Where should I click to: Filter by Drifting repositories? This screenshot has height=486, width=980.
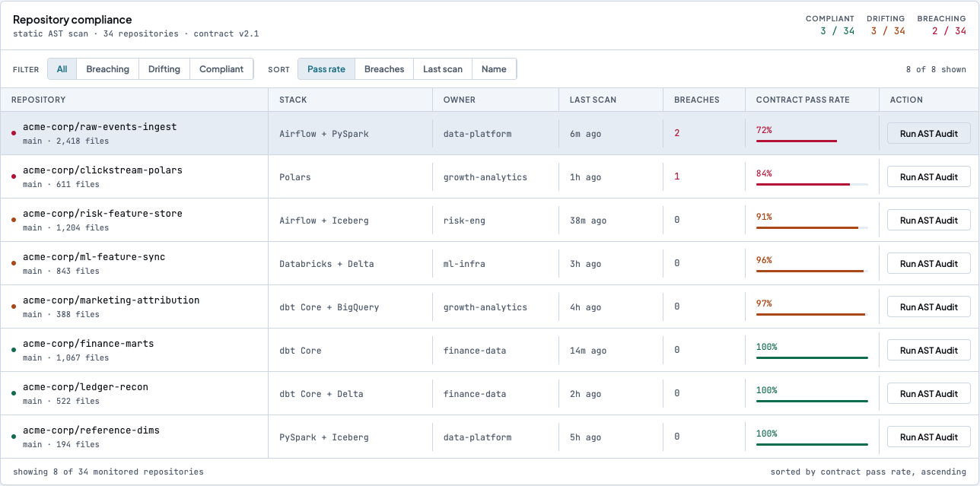[x=164, y=69]
